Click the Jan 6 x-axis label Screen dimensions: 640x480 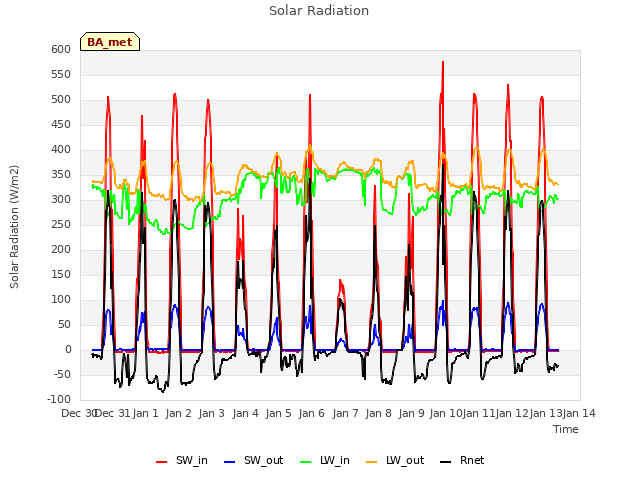(x=312, y=413)
